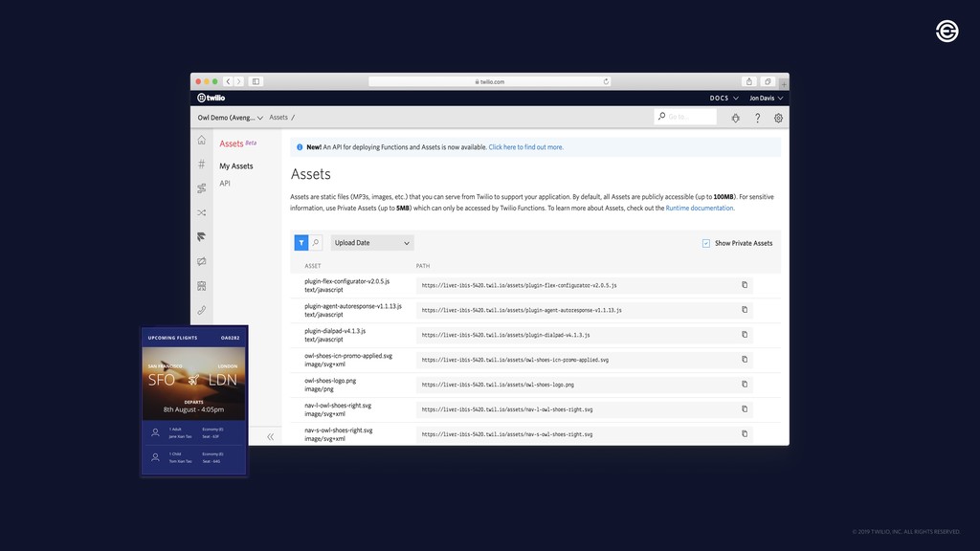Screen dimensions: 980x551
Task: Click the help question mark icon
Action: coord(757,118)
